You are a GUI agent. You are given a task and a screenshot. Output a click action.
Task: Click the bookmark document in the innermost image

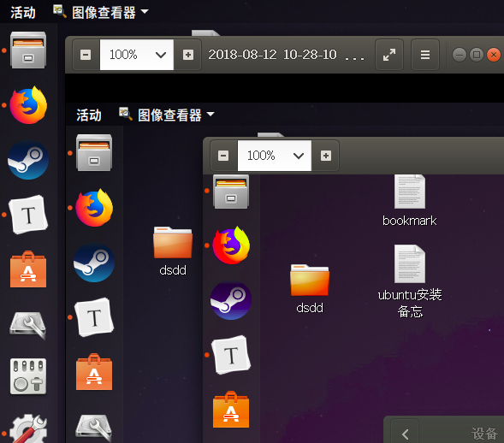410,201
